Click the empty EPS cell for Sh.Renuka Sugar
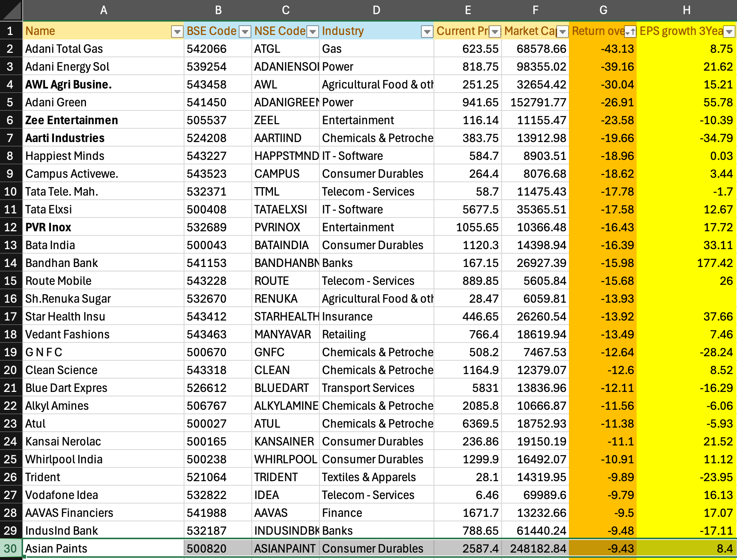The height and width of the screenshot is (560, 737). (686, 299)
